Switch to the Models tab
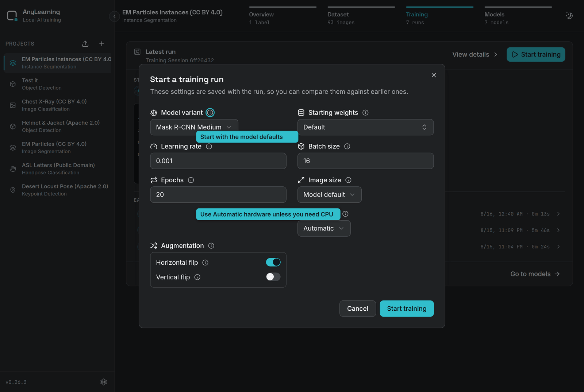The image size is (584, 392). [x=518, y=16]
